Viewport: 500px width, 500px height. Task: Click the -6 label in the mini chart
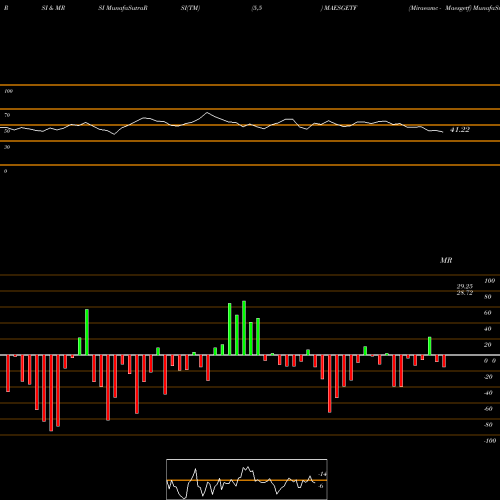[320, 486]
